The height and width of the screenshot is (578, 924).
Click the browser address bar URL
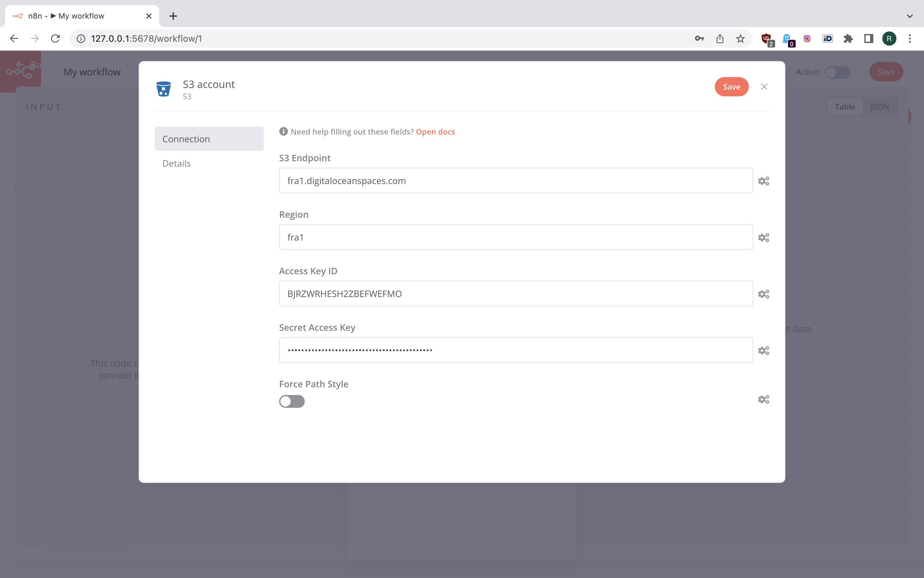tap(147, 39)
